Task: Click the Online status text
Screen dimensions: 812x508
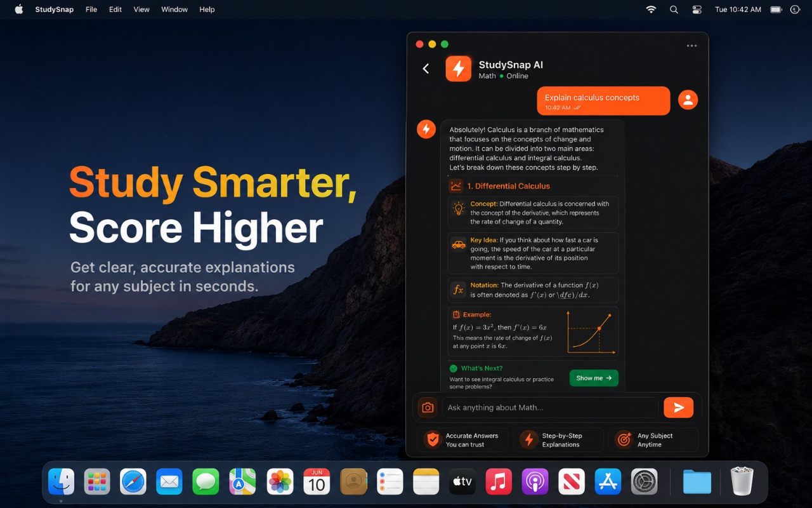Action: tap(517, 76)
